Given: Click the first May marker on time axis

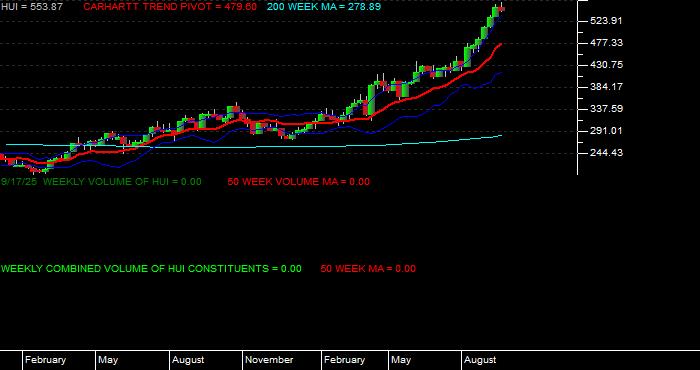Looking at the screenshot, I should click(108, 360).
